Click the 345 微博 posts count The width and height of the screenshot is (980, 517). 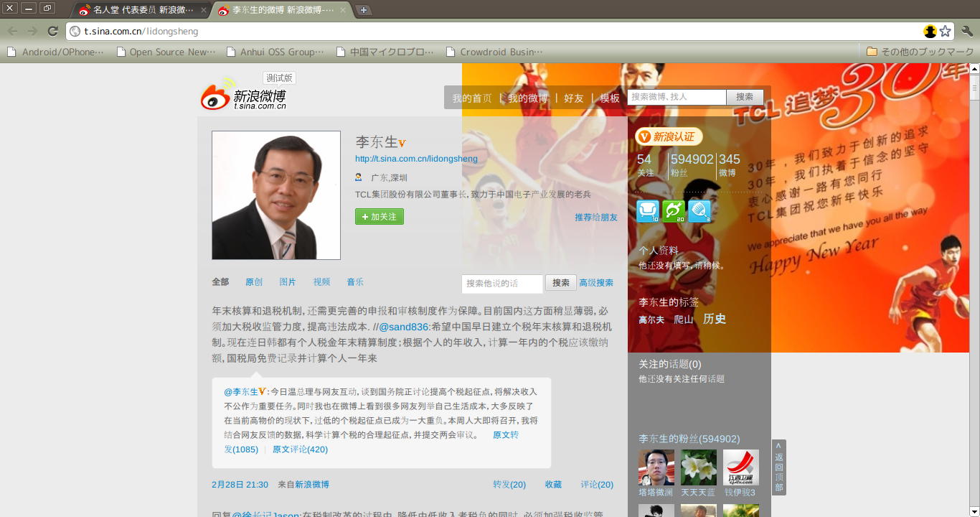(x=730, y=165)
